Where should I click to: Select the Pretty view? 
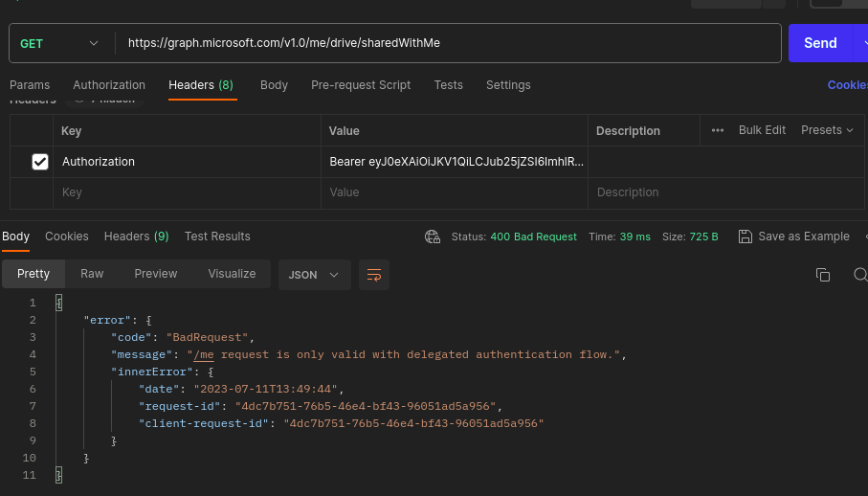tap(33, 274)
